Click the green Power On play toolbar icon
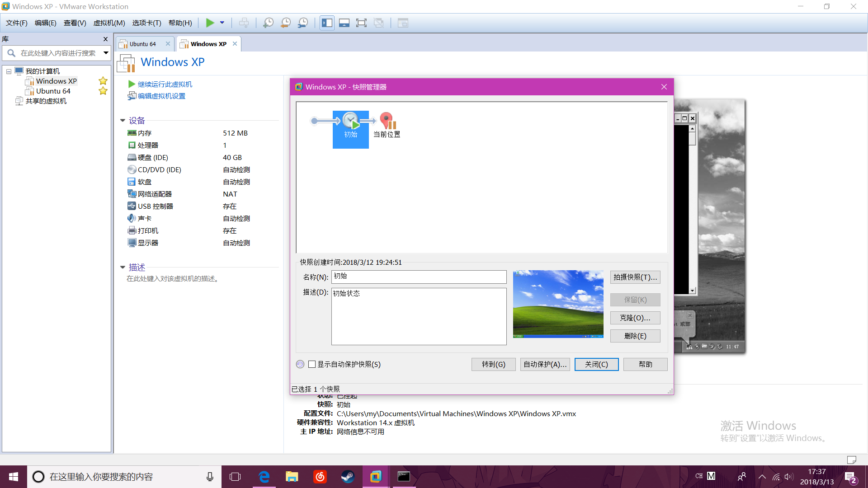Image resolution: width=868 pixels, height=488 pixels. point(210,23)
